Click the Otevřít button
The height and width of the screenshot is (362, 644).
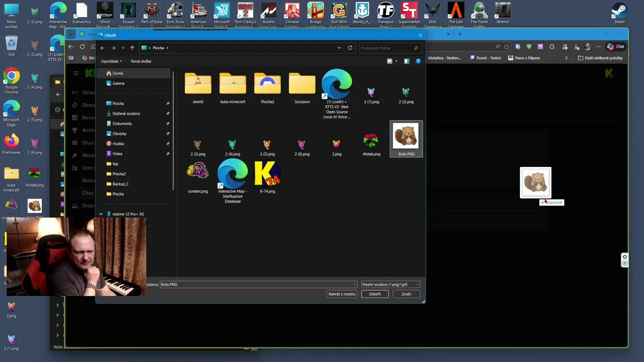(375, 294)
